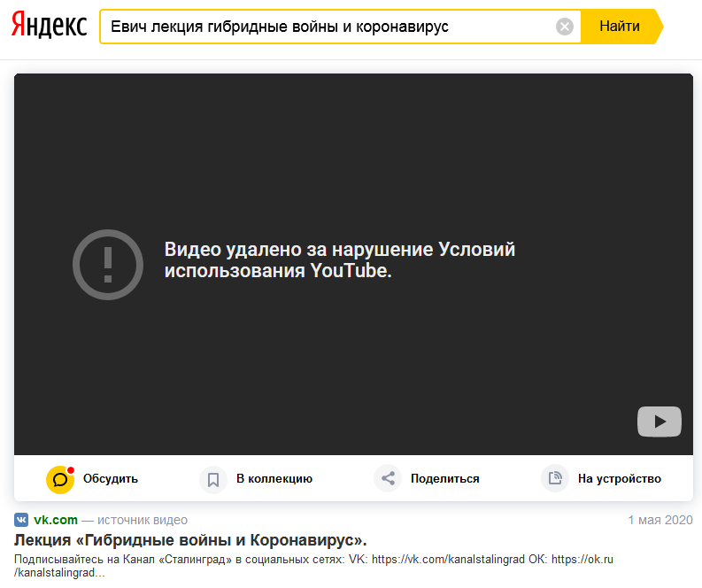This screenshot has width=702, height=588.
Task: Clear the search query with X icon
Action: click(x=565, y=27)
